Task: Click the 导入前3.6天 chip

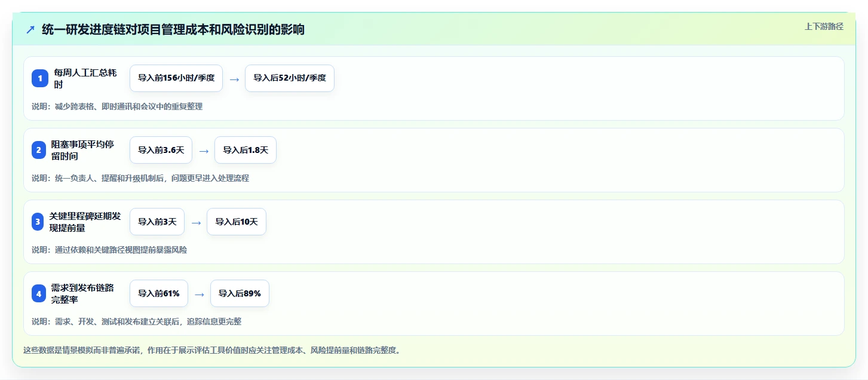Action: [x=161, y=150]
